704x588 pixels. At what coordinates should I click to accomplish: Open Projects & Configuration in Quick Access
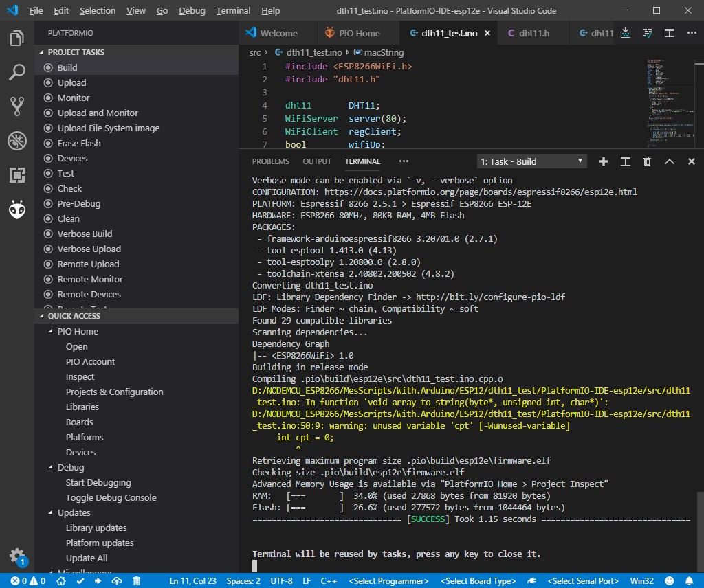115,392
